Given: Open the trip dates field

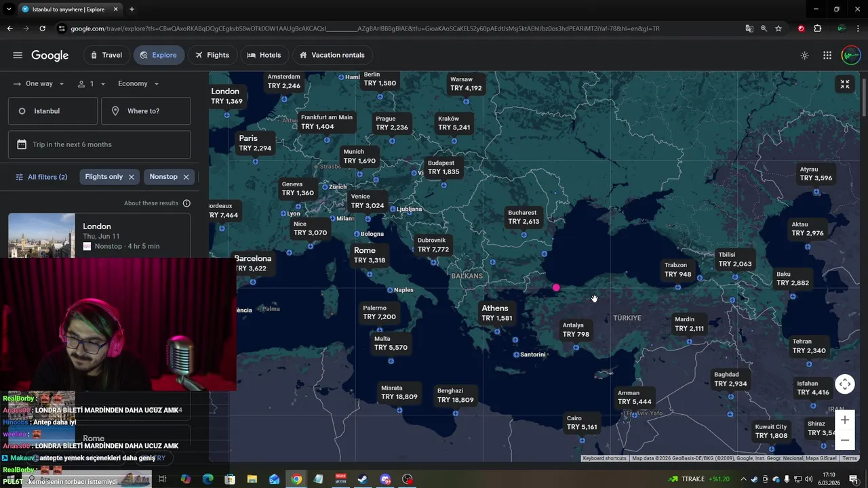Looking at the screenshot, I should point(99,144).
